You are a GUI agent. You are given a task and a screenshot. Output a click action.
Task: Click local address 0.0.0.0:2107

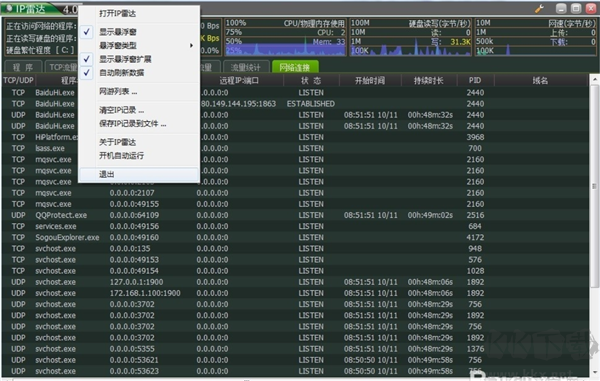[132, 193]
